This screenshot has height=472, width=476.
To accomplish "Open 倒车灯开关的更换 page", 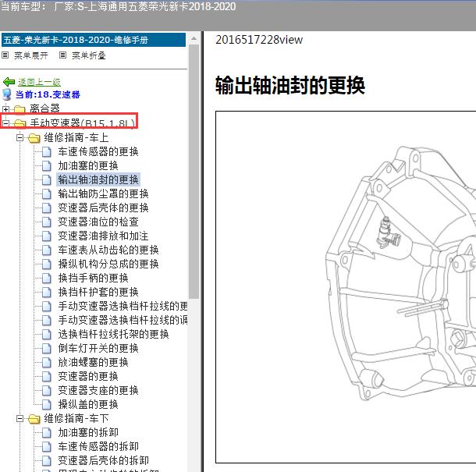I will [x=98, y=348].
